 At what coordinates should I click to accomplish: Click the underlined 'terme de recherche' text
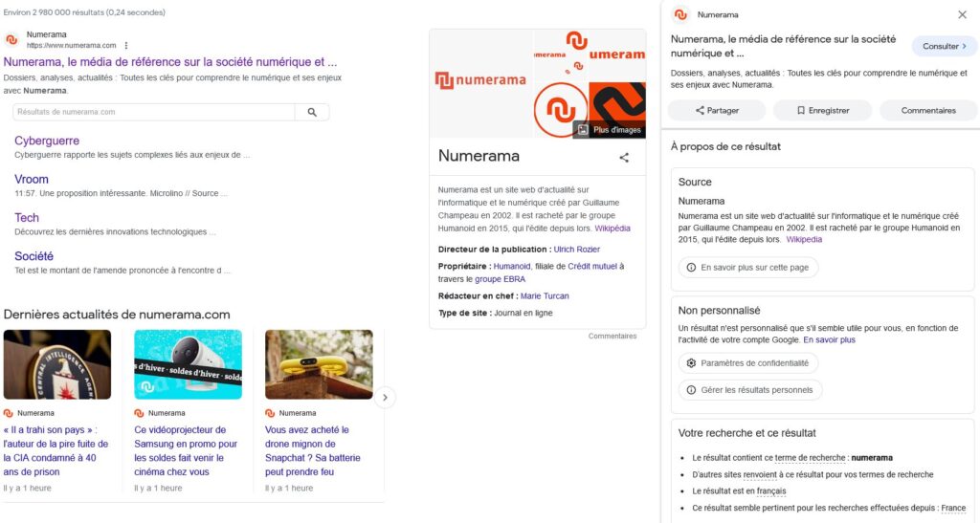pyautogui.click(x=810, y=457)
